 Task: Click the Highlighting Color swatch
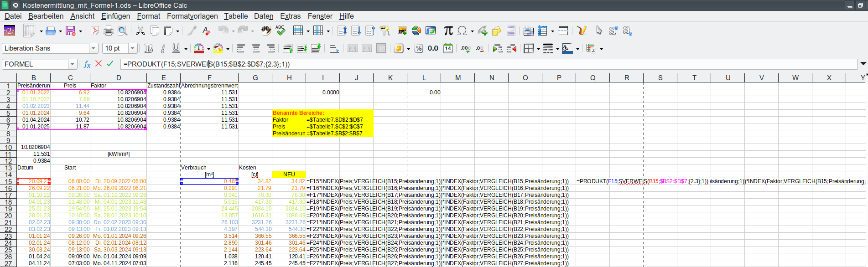point(218,48)
